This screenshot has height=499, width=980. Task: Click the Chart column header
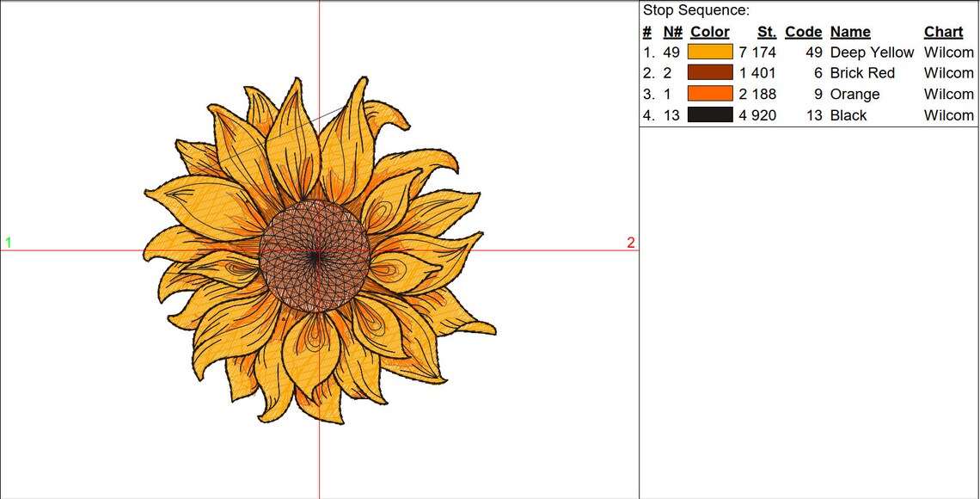tap(943, 31)
